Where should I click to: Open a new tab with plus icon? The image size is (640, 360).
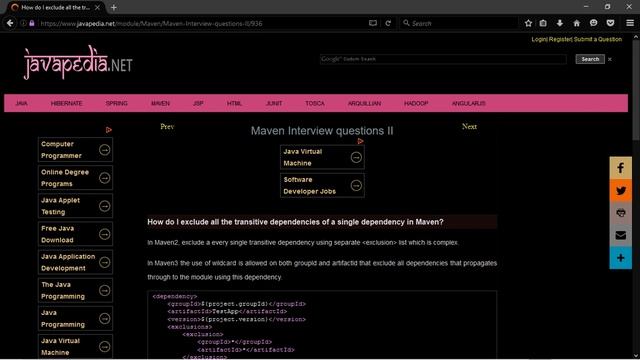click(114, 7)
